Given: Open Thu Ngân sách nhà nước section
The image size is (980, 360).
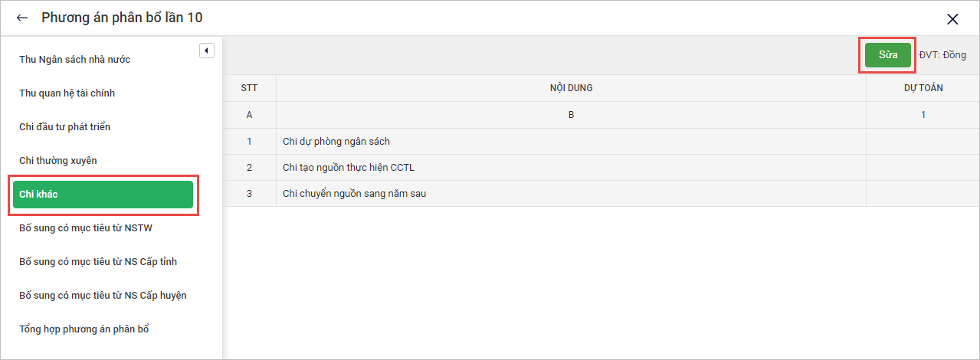Looking at the screenshot, I should click(75, 60).
